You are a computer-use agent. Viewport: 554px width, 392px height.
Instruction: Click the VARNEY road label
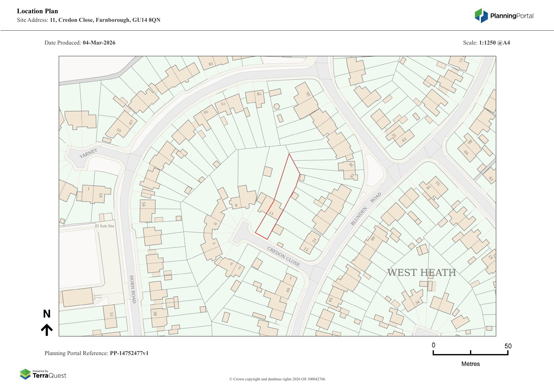coord(88,153)
